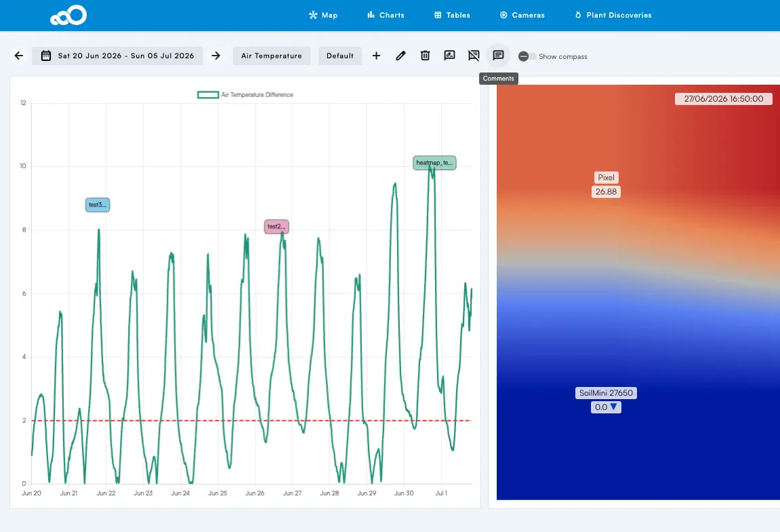The height and width of the screenshot is (532, 780).
Task: Open the Cameras page
Action: coord(522,16)
